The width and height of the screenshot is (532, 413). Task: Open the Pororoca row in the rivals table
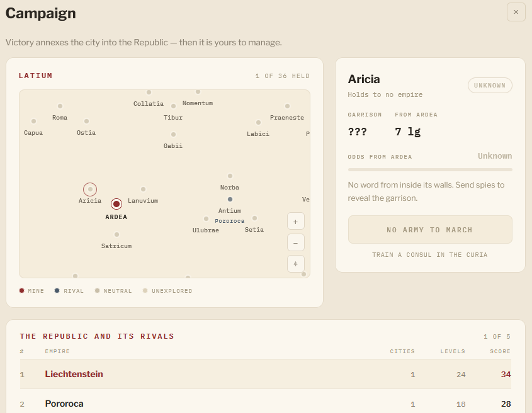tap(265, 404)
